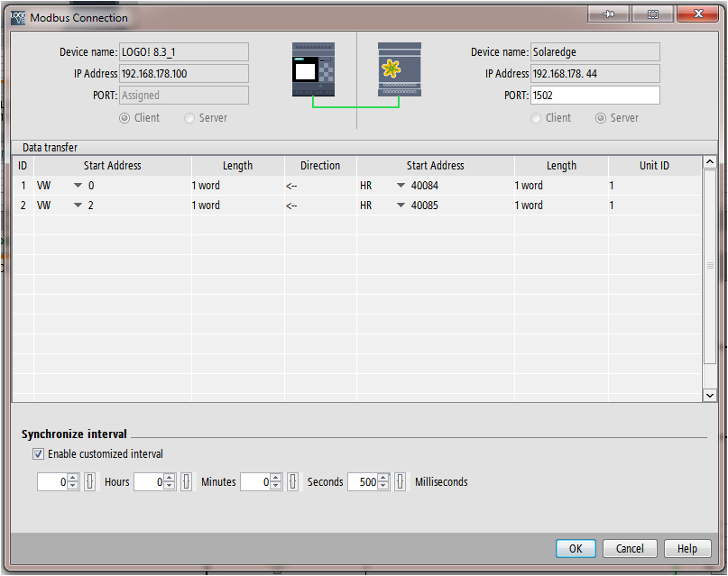Click the LOGO! PORT field showing Assigned

point(184,95)
